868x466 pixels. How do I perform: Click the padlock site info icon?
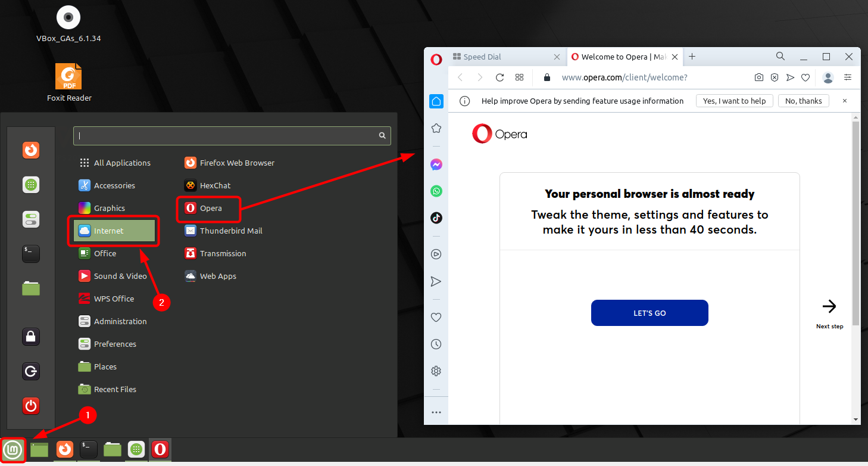pyautogui.click(x=547, y=77)
